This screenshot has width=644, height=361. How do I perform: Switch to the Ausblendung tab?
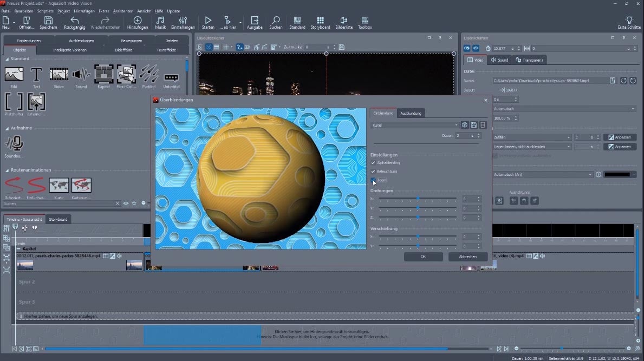click(x=411, y=113)
